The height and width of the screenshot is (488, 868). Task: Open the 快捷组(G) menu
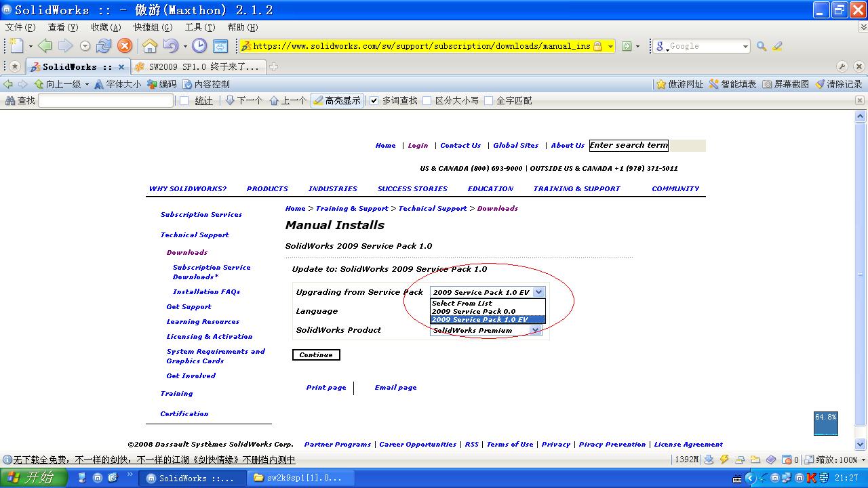[x=153, y=27]
